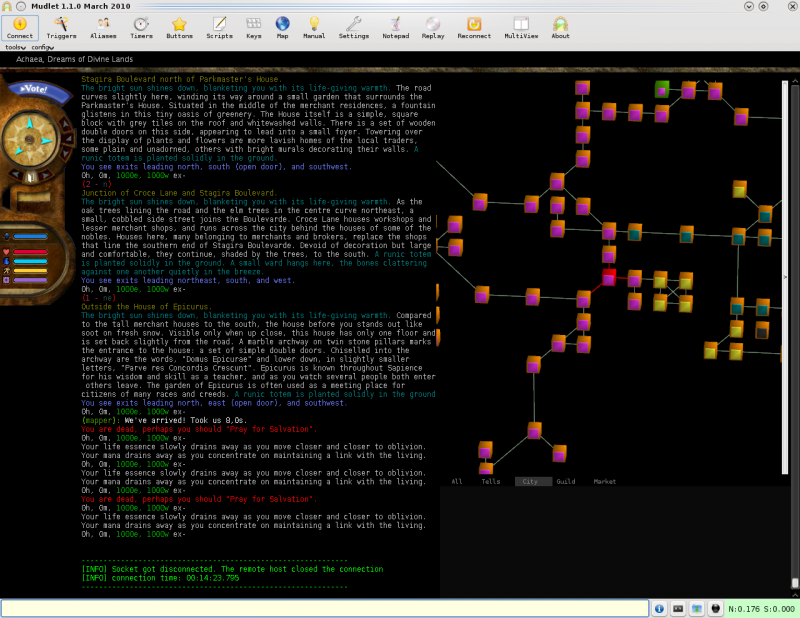Click the compass dial
Screen dimensions: 800x618
click(30, 139)
